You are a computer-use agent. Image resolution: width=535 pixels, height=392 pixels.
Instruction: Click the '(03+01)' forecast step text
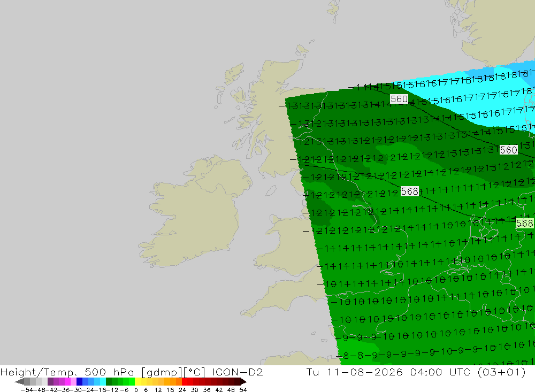point(502,372)
